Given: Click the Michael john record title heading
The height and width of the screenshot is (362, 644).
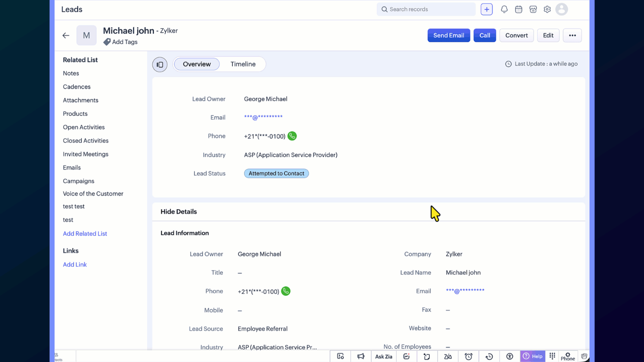Looking at the screenshot, I should click(128, 30).
